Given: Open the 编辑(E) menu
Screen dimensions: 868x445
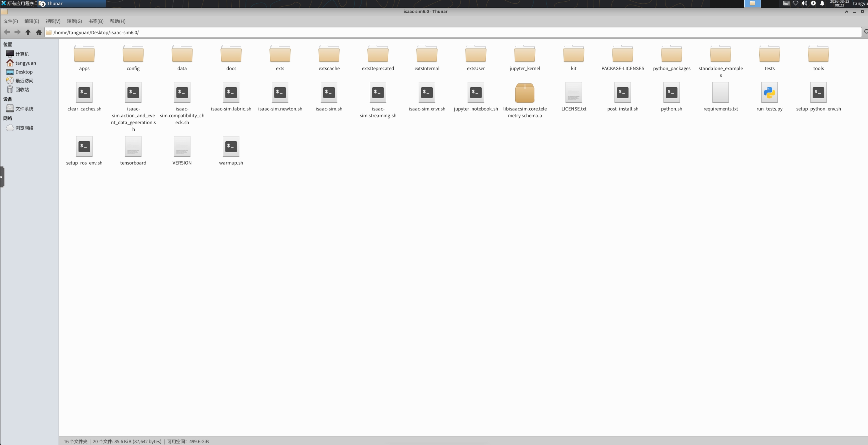Looking at the screenshot, I should (x=32, y=21).
